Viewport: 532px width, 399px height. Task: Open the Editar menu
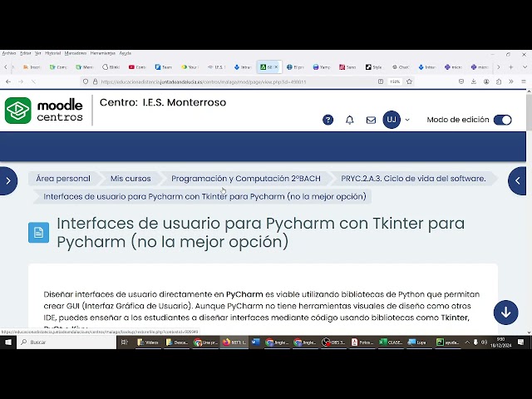(26, 53)
